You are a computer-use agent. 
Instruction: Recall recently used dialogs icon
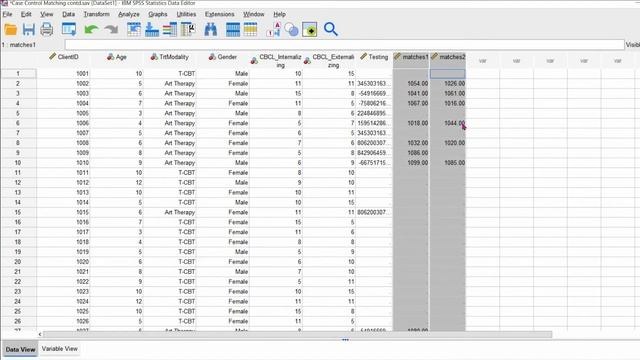[69, 29]
